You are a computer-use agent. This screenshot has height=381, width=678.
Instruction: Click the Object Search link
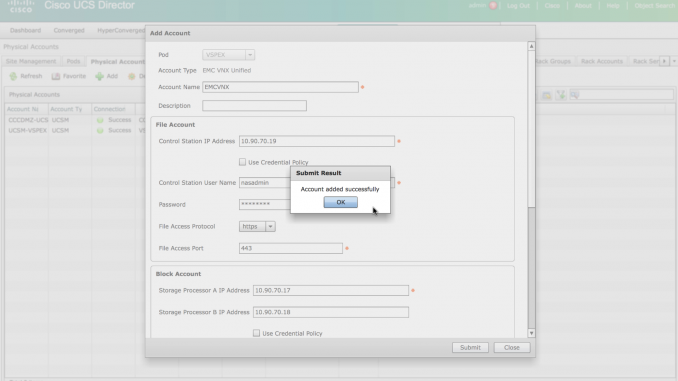point(654,6)
